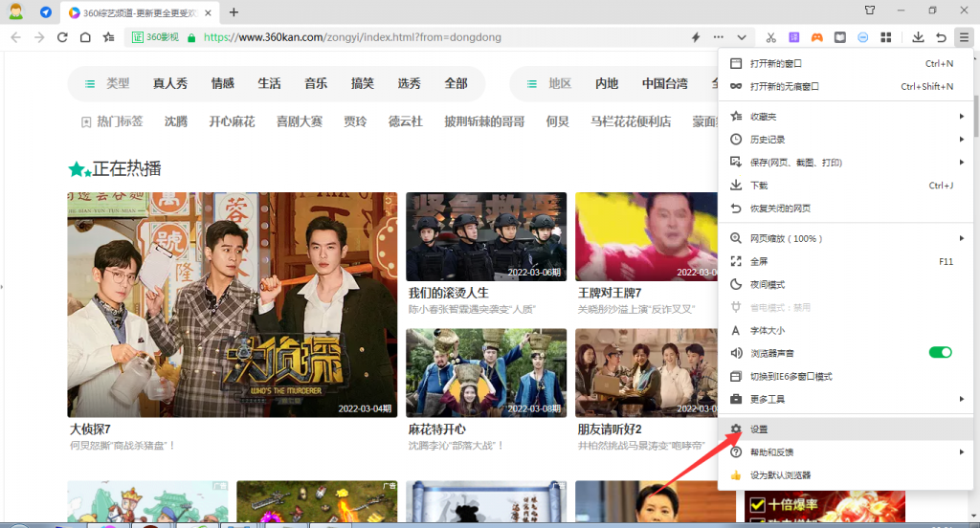Select 打开新的无痕窗口 menu item

click(x=846, y=86)
